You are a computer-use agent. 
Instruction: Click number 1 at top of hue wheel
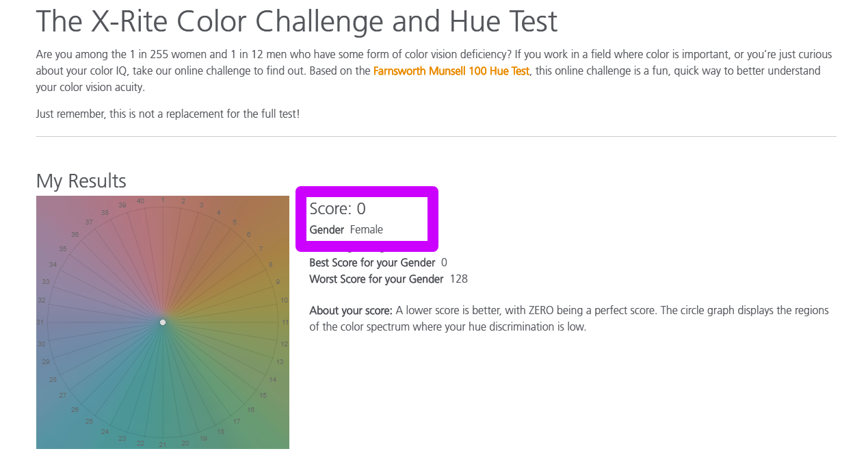[163, 200]
